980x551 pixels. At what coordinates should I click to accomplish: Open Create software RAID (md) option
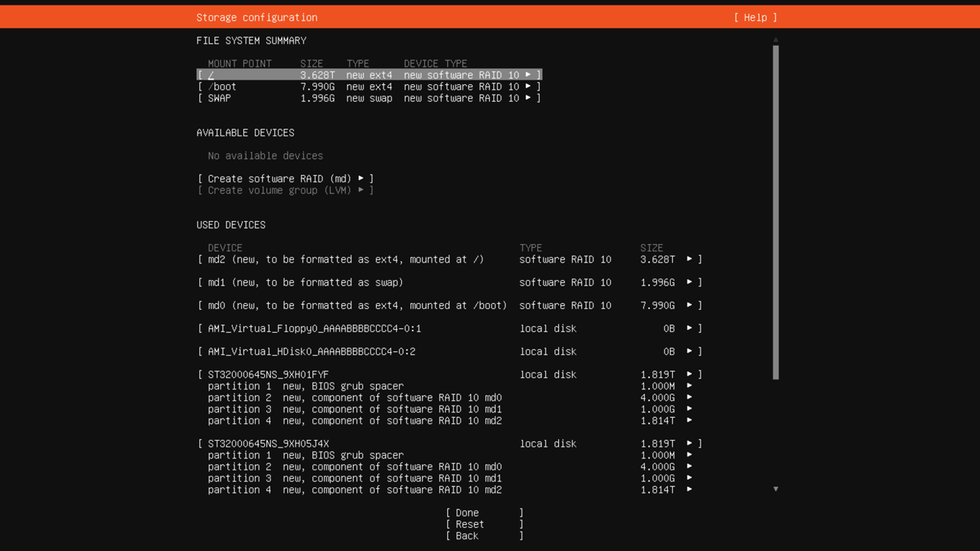pyautogui.click(x=286, y=178)
